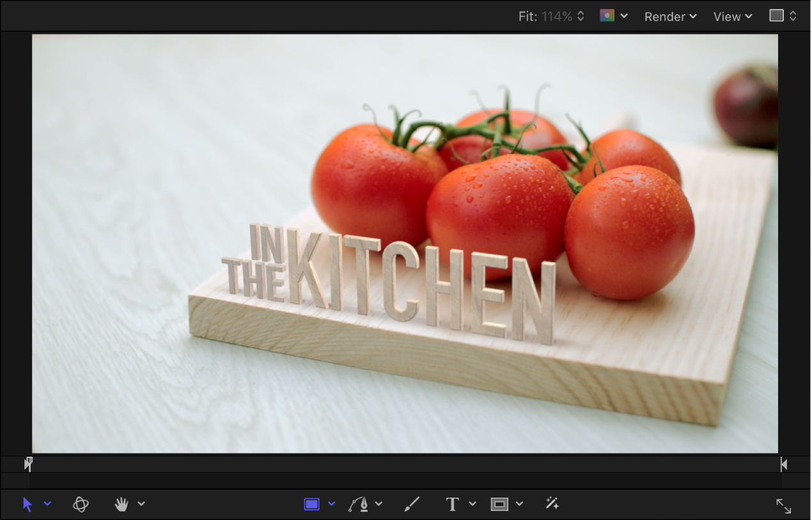Choose the Text tool

point(452,503)
